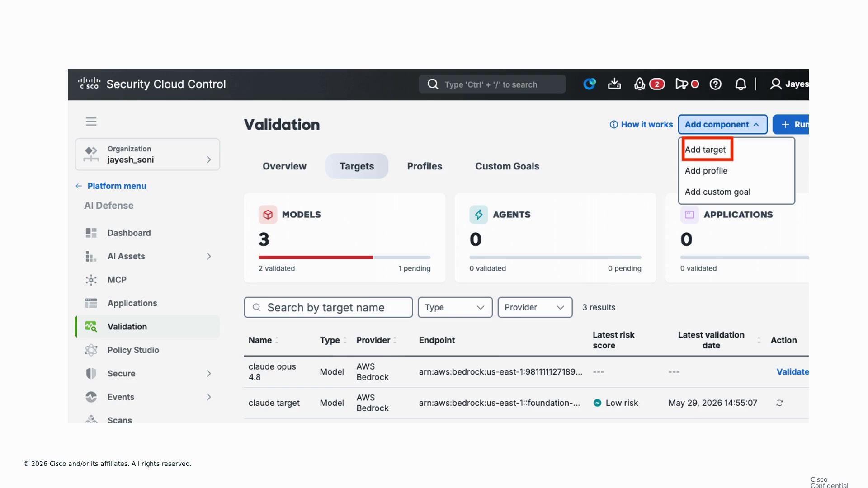Focus the global search box in header
This screenshot has height=488, width=868.
pos(492,84)
